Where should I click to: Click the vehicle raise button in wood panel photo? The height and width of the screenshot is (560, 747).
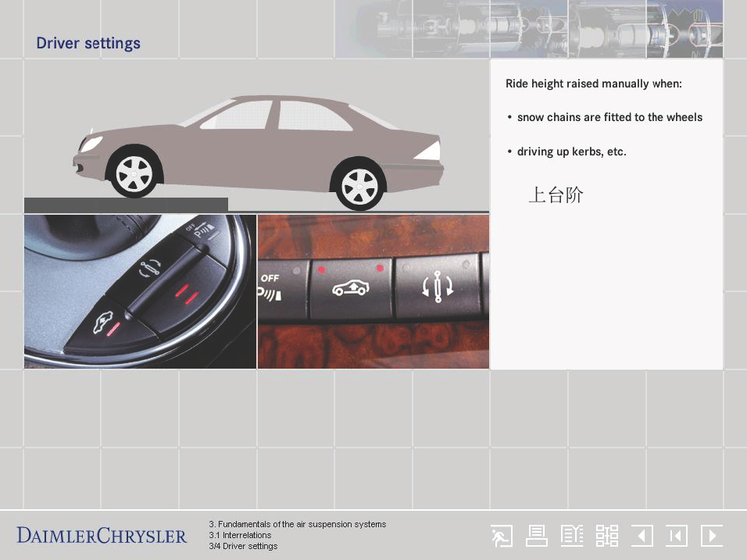click(351, 289)
